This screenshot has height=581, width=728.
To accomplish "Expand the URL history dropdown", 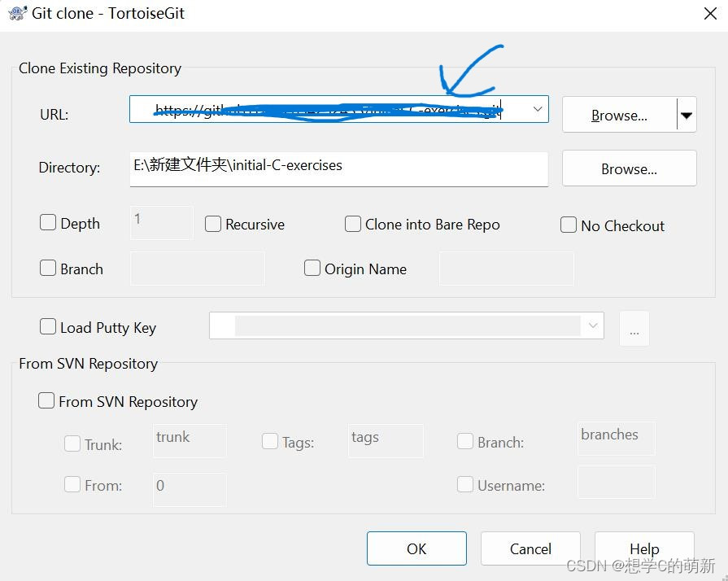I will (x=538, y=109).
